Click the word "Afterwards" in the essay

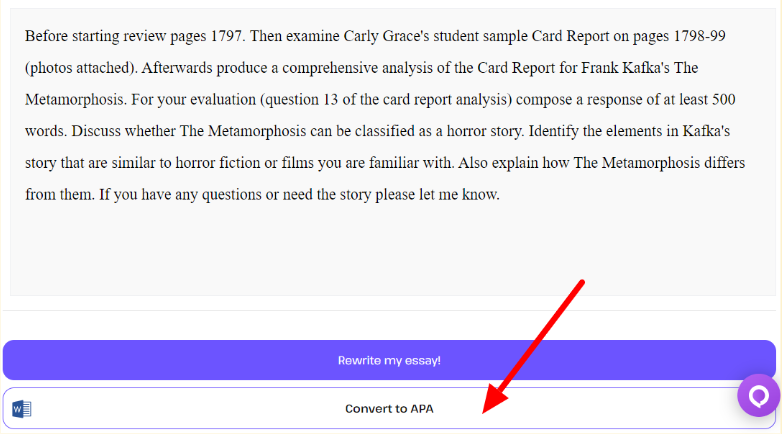pos(183,68)
